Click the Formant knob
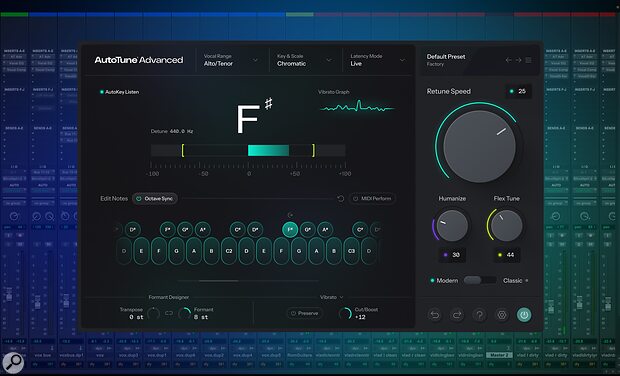The height and width of the screenshot is (376, 620). tap(185, 314)
